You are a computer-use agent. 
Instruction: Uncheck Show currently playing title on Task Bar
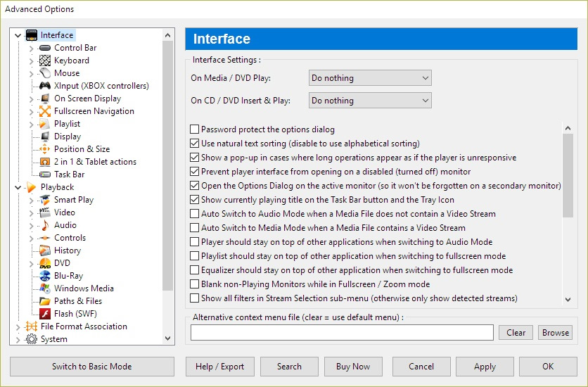(194, 200)
